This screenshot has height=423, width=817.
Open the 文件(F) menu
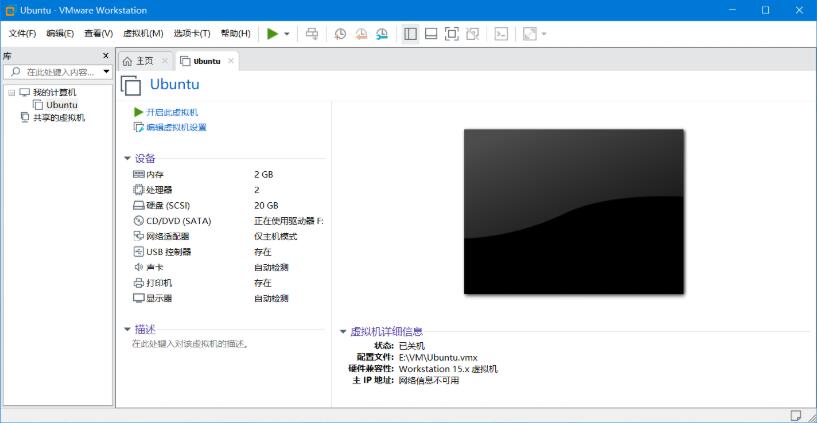22,34
